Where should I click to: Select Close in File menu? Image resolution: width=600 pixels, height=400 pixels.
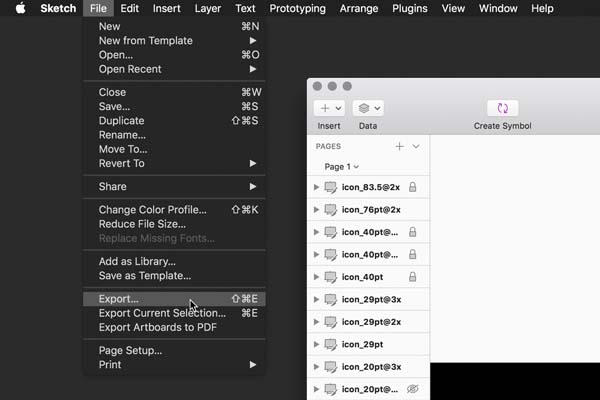pyautogui.click(x=174, y=92)
